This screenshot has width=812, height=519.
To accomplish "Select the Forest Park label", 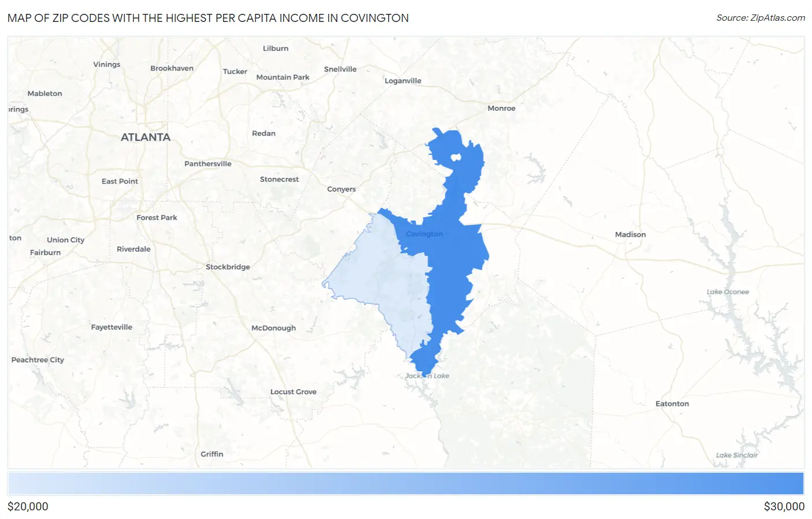I will coord(157,218).
